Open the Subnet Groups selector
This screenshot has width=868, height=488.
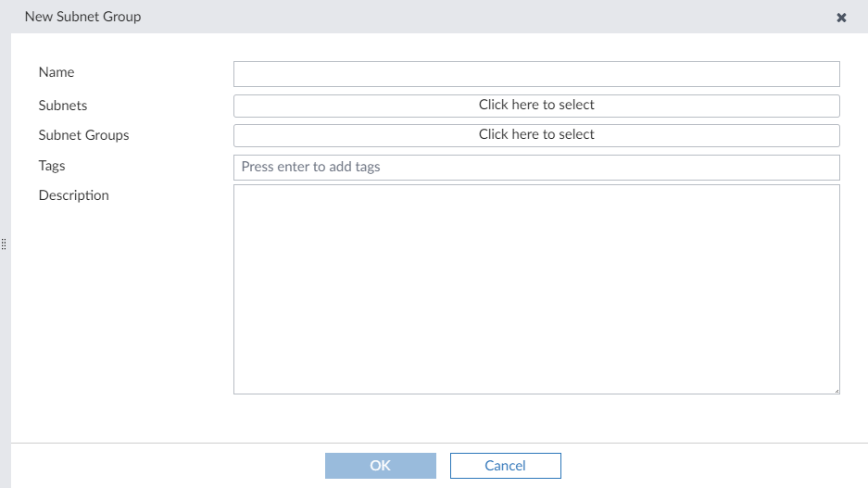(535, 135)
